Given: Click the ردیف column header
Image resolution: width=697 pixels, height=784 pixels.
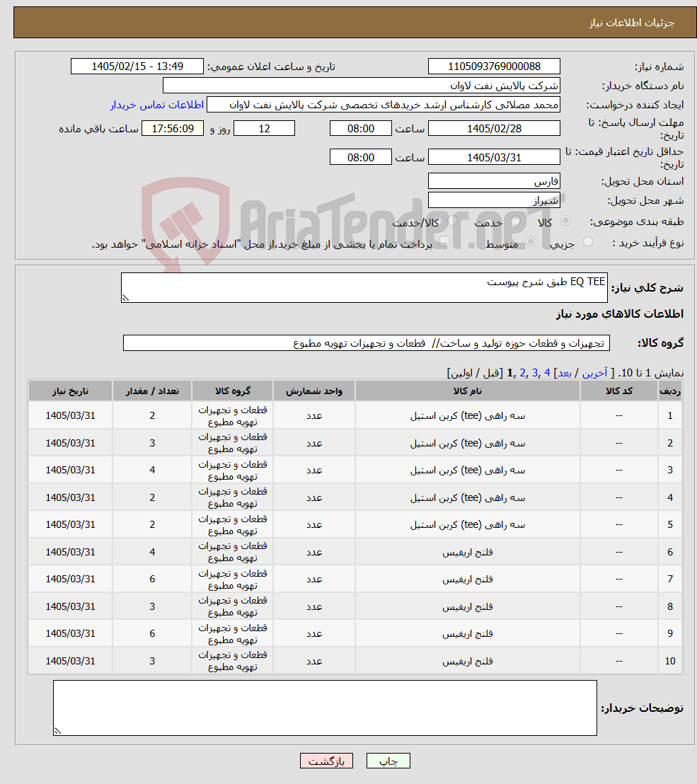Looking at the screenshot, I should pyautogui.click(x=670, y=391).
